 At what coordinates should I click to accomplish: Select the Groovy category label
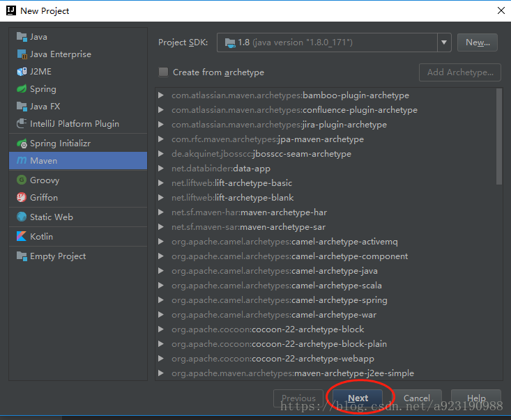pyautogui.click(x=45, y=180)
